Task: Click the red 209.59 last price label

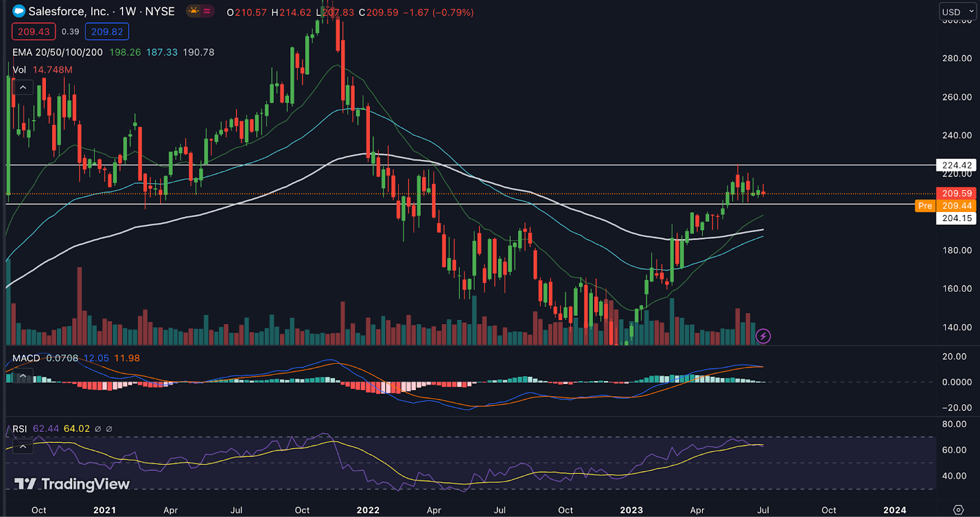Action: pos(957,193)
